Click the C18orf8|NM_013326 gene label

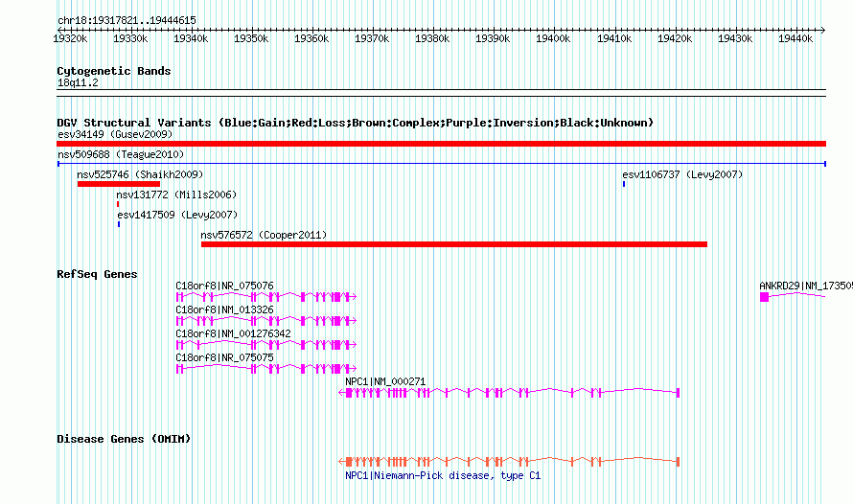224,309
